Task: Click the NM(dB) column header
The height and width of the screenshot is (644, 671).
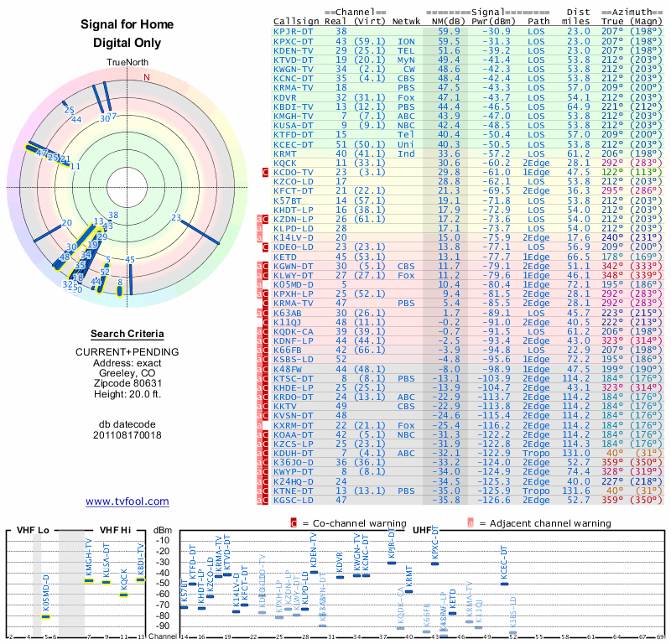Action: [449, 22]
